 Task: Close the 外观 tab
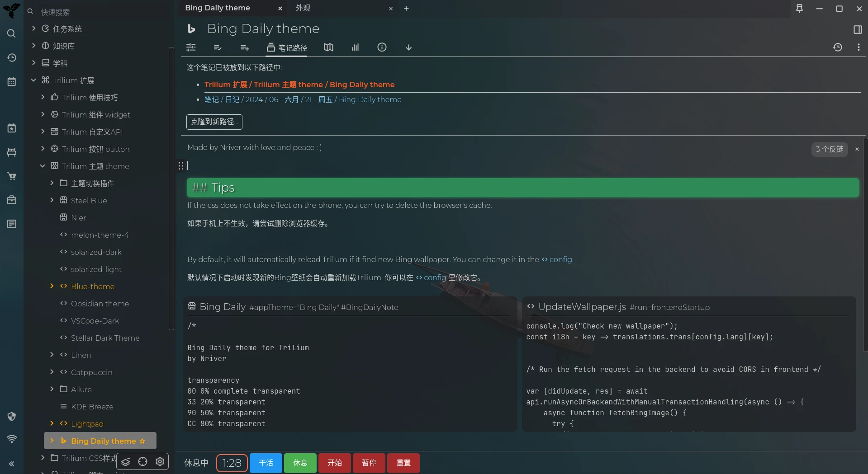coord(391,8)
